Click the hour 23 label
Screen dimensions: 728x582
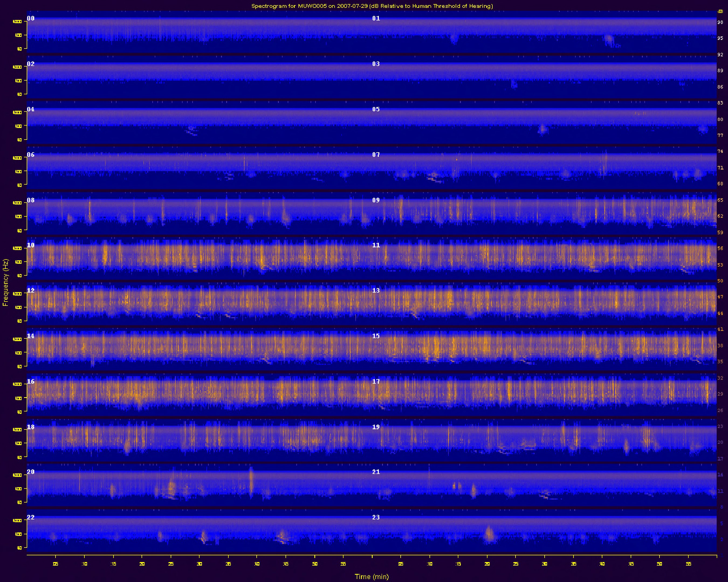(x=376, y=517)
